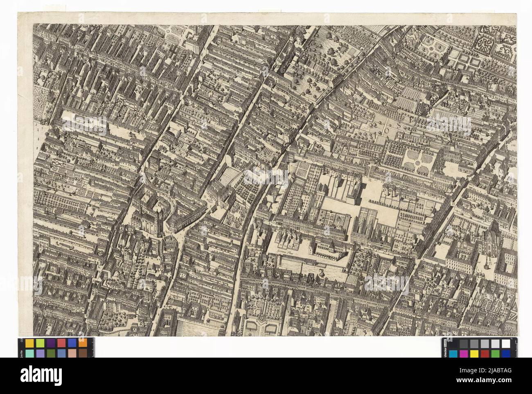Pick the peach skin-tone patch on the X-Rite chart
The image size is (532, 394).
tap(72, 354)
